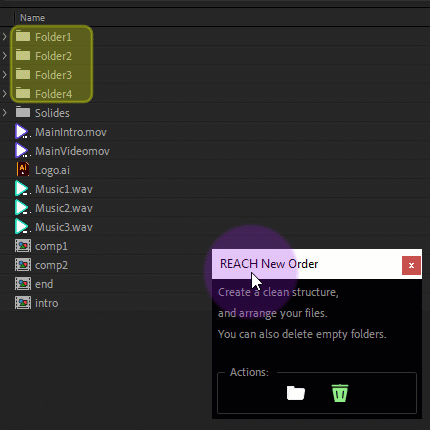Expand Folder2 disclosure arrow
The image size is (430, 430).
pos(4,55)
